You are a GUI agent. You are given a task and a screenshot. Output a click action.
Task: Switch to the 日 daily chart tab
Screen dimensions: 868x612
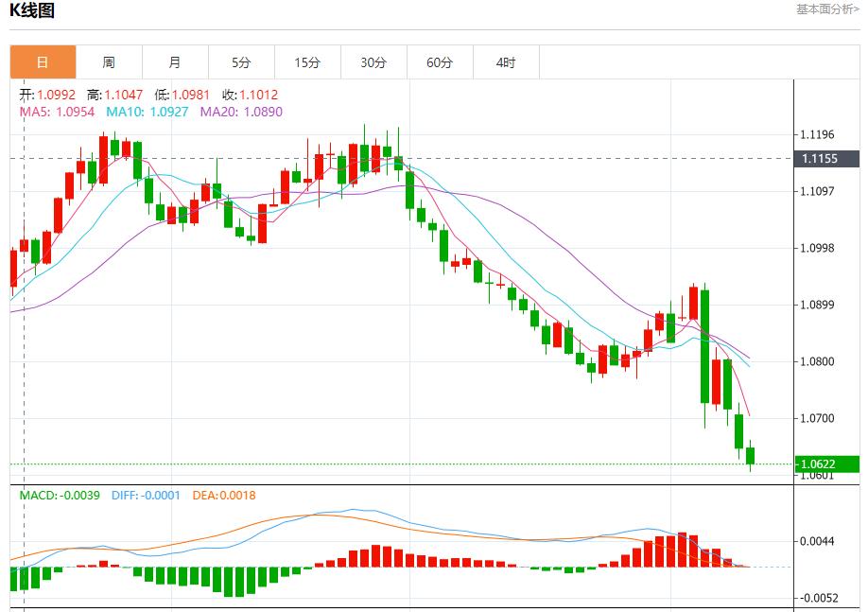[43, 62]
